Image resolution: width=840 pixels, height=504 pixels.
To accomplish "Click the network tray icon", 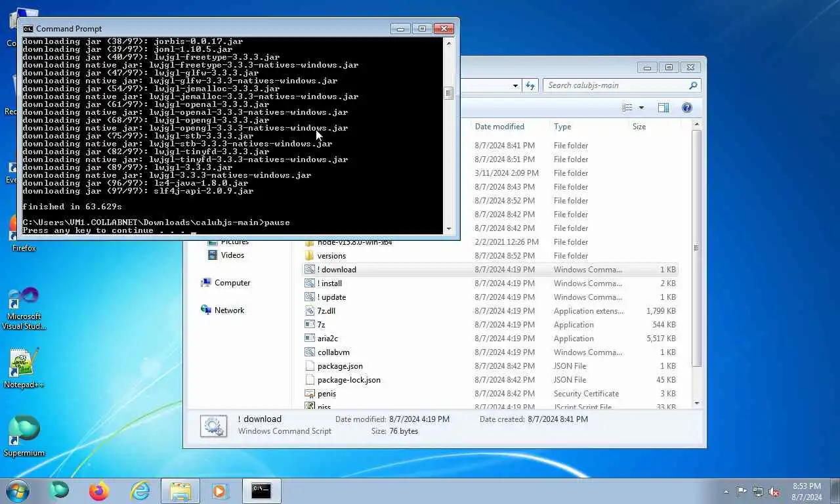I will click(x=758, y=491).
